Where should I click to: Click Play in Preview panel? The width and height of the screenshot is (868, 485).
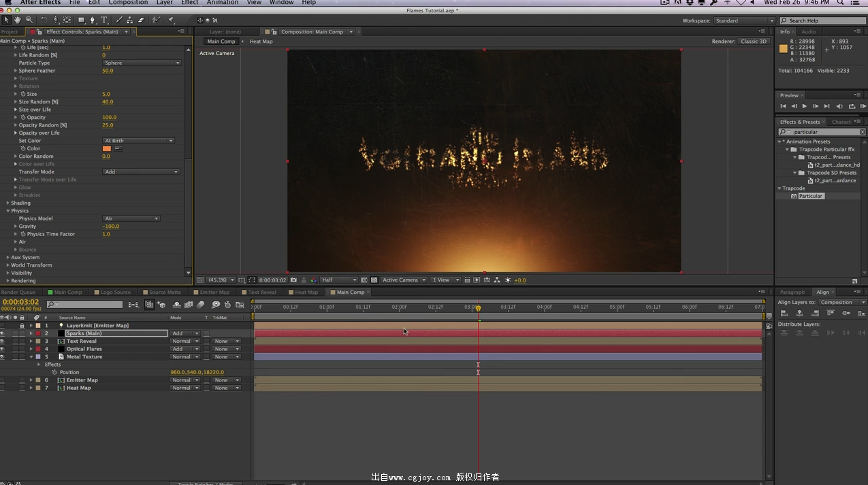(805, 106)
